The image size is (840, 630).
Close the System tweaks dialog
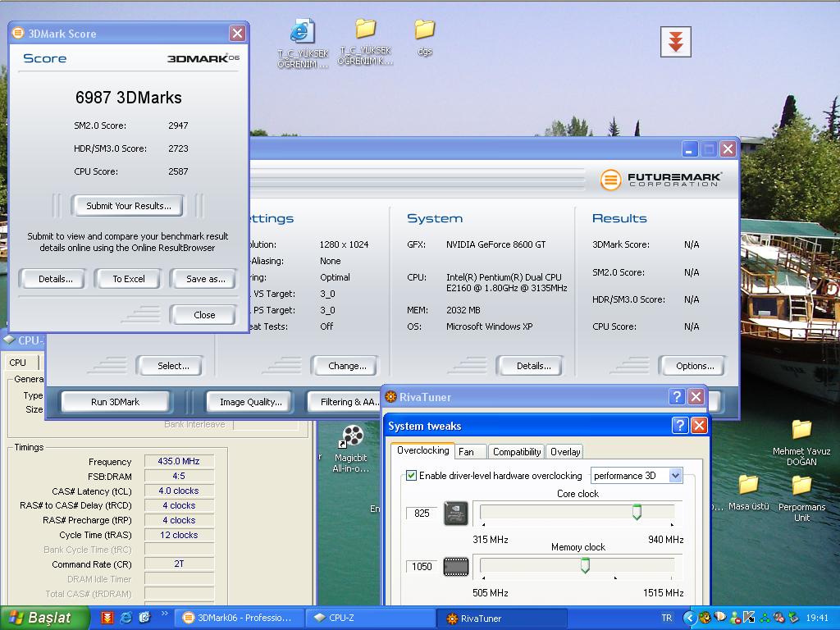point(699,426)
